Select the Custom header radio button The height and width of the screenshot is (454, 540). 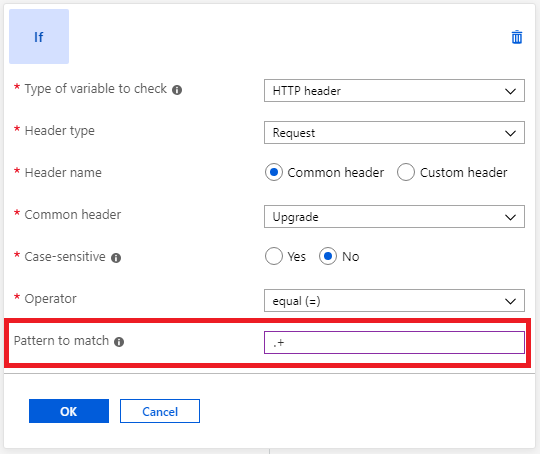[x=406, y=172]
